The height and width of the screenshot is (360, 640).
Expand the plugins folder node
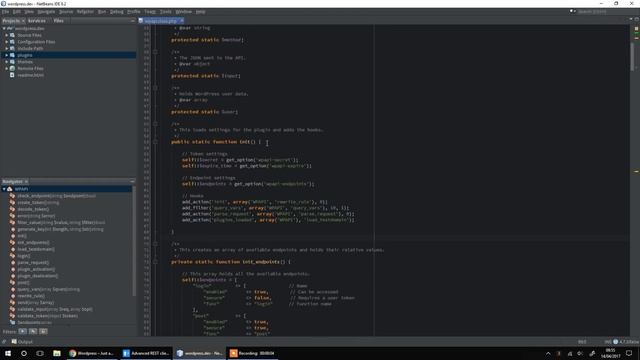point(7,55)
